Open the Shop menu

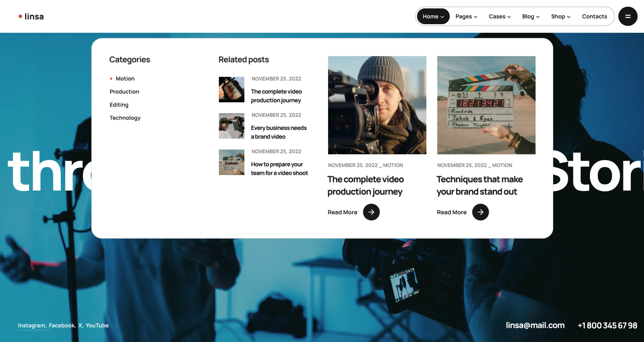pyautogui.click(x=561, y=16)
